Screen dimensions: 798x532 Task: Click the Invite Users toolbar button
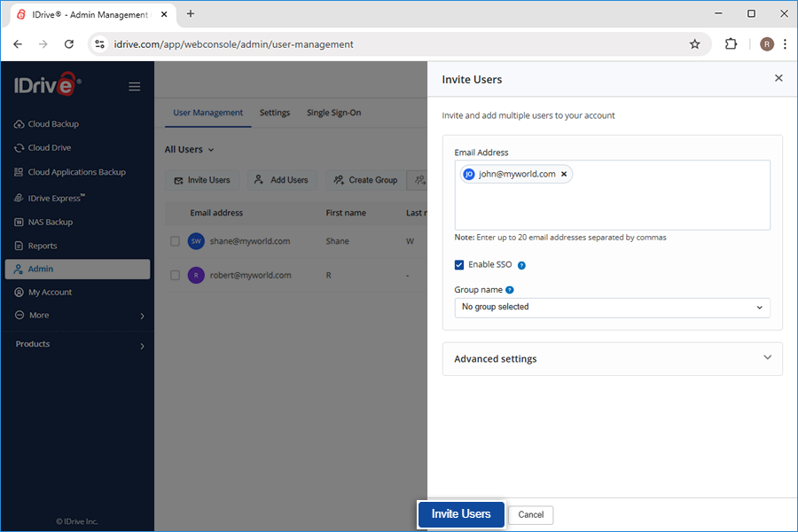pos(202,180)
